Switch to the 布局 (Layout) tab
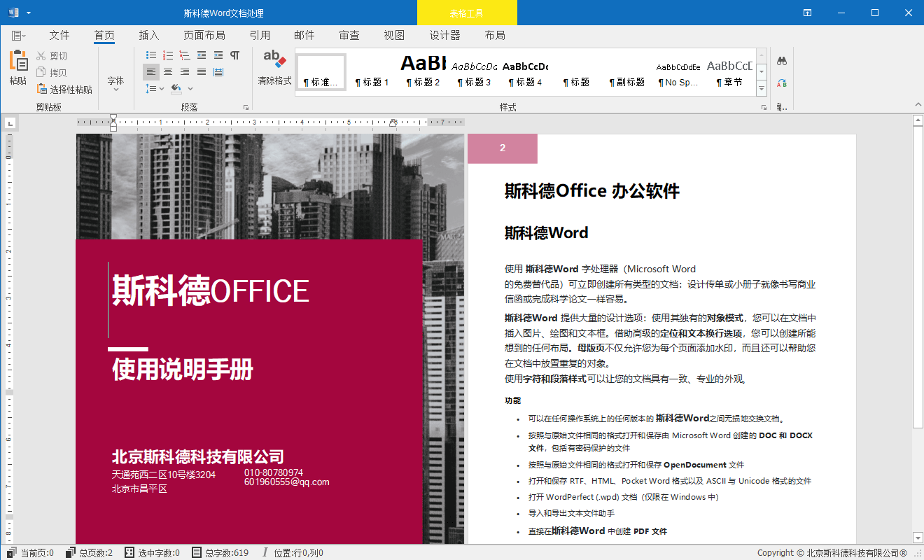 (495, 35)
